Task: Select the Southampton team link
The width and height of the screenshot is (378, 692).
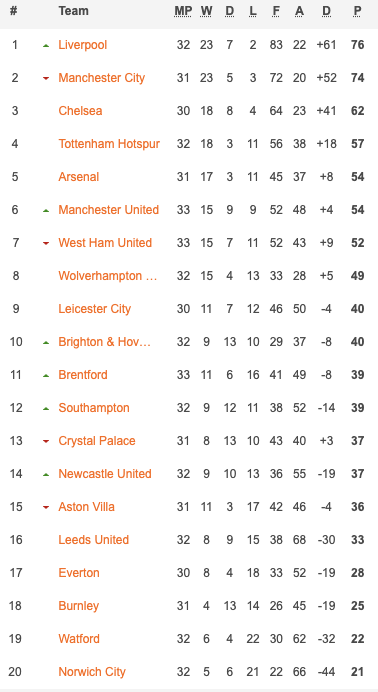Action: click(x=94, y=408)
